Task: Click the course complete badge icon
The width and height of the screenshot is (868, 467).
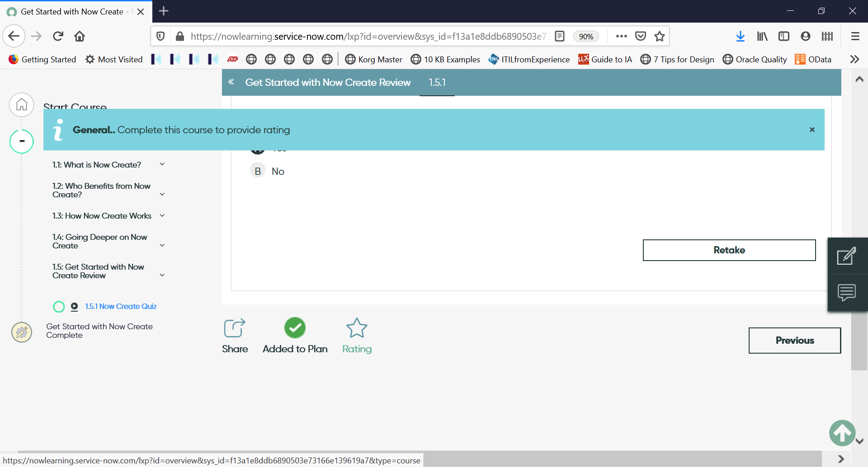Action: tap(22, 332)
